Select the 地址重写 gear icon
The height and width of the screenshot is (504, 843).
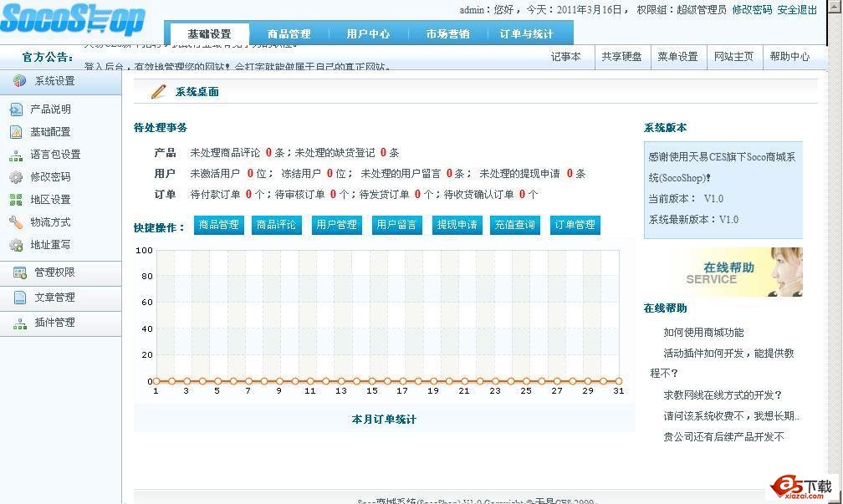16,245
